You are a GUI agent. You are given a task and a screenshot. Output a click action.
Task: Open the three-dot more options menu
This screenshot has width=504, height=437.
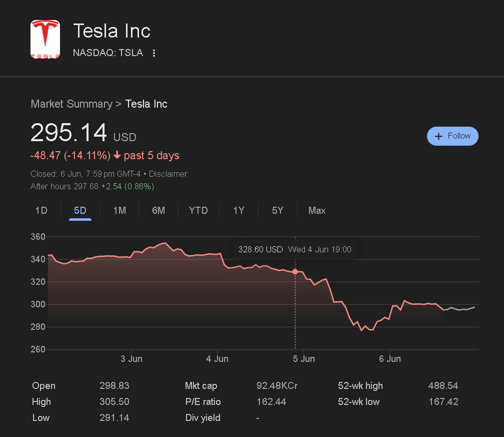(x=154, y=53)
